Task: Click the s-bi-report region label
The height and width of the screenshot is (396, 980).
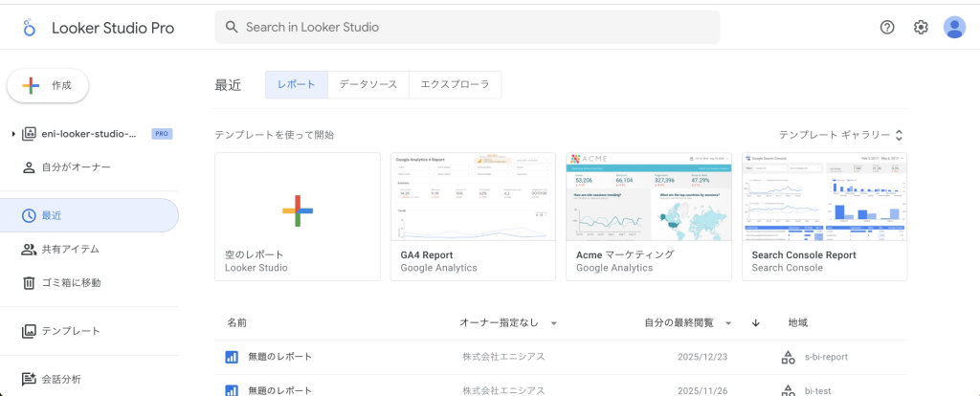Action: point(826,358)
